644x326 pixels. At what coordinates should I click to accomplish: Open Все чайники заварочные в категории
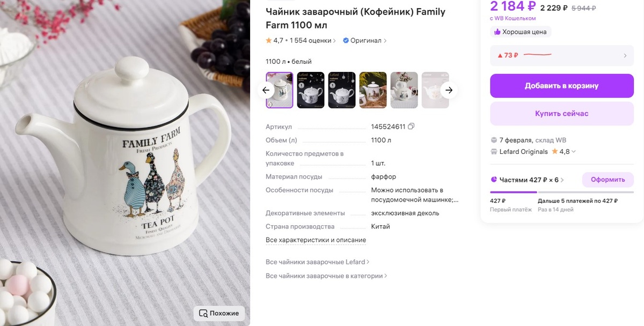coord(326,276)
